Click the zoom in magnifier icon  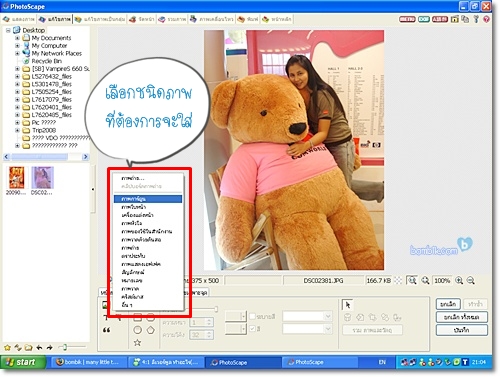point(459,281)
